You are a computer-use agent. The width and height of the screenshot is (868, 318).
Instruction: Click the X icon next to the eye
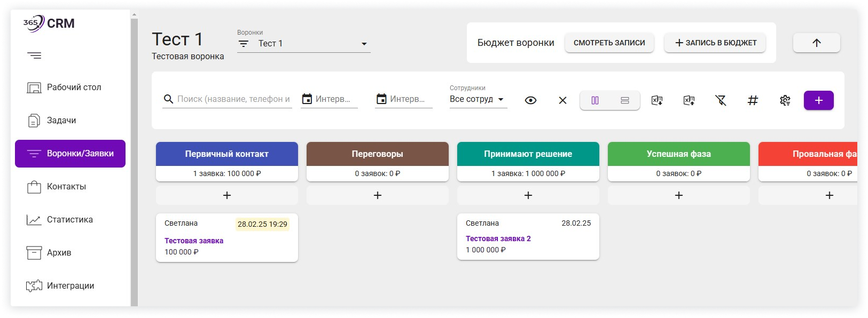coord(562,100)
